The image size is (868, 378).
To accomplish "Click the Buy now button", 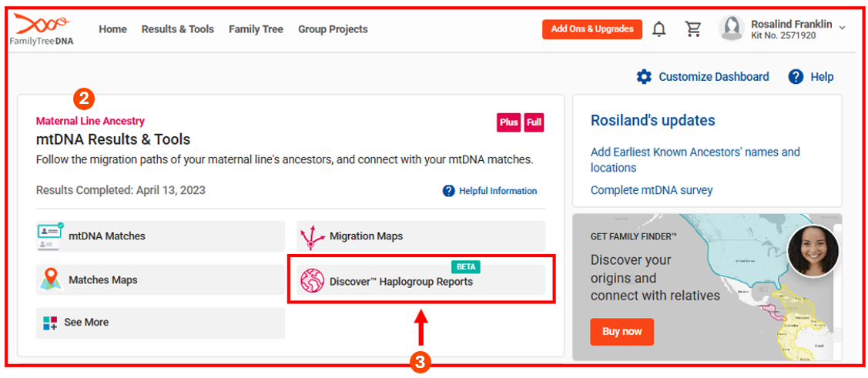I will [x=622, y=332].
